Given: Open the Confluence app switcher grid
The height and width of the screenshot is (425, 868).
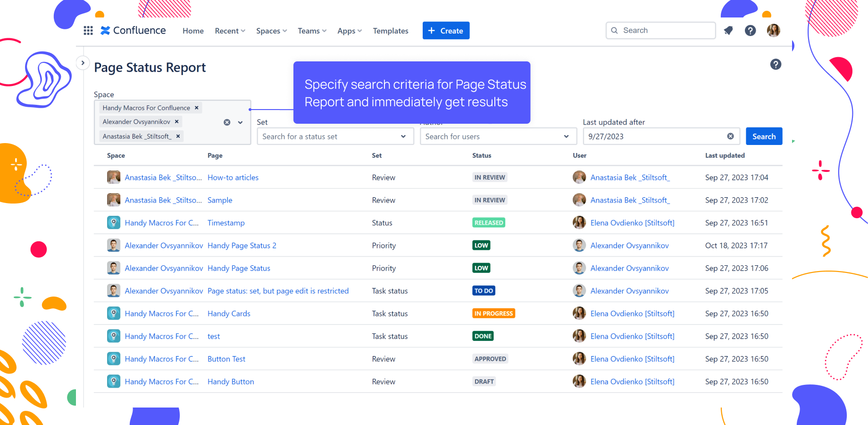Looking at the screenshot, I should tap(88, 30).
